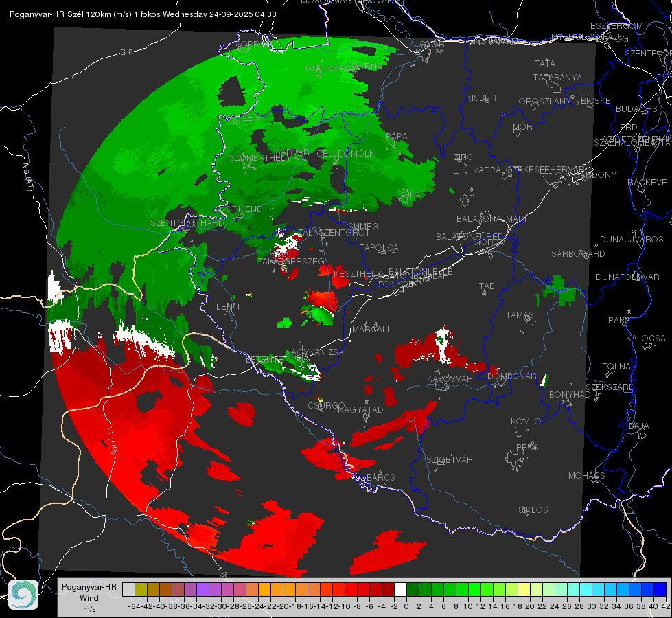672x618 pixels.
Task: Click the 'S 6' road label
Action: coord(126,52)
